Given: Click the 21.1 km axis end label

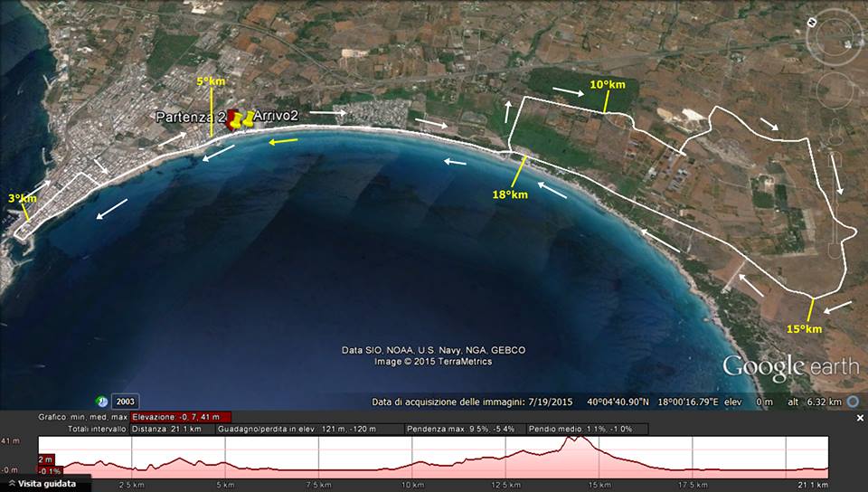Looking at the screenshot, I should [x=815, y=485].
